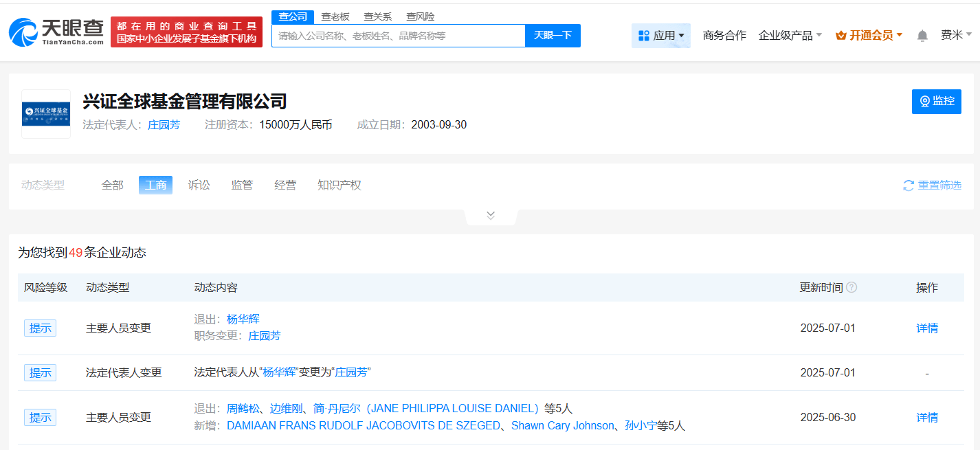Click the 天眼一下 search button
Viewport: 980px width, 450px height.
pyautogui.click(x=553, y=36)
